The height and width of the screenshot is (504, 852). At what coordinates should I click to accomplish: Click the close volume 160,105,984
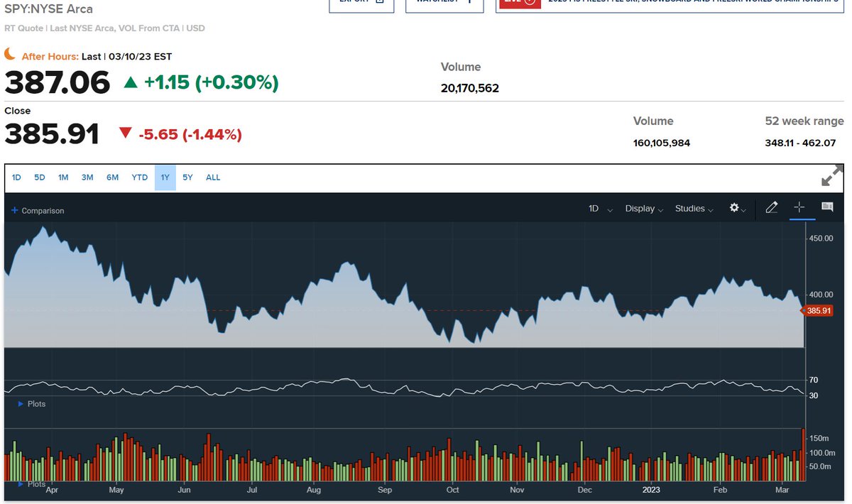click(x=662, y=143)
